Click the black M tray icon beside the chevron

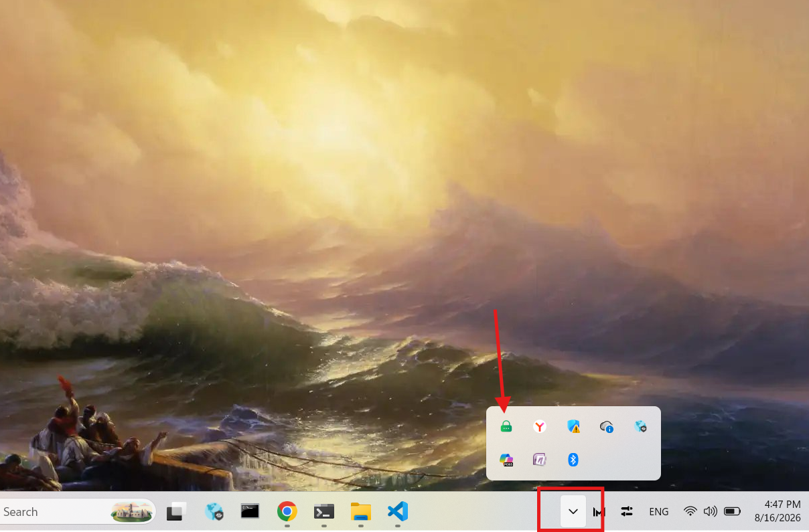[599, 512]
